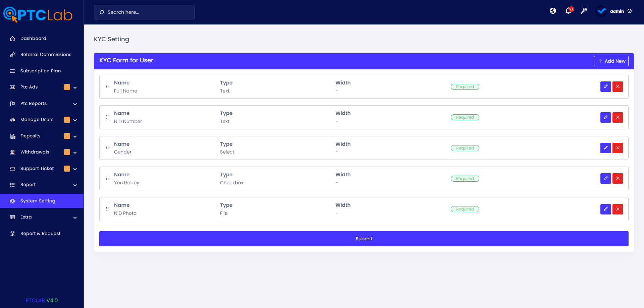Toggle Required on the You Hobby field

tap(465, 178)
